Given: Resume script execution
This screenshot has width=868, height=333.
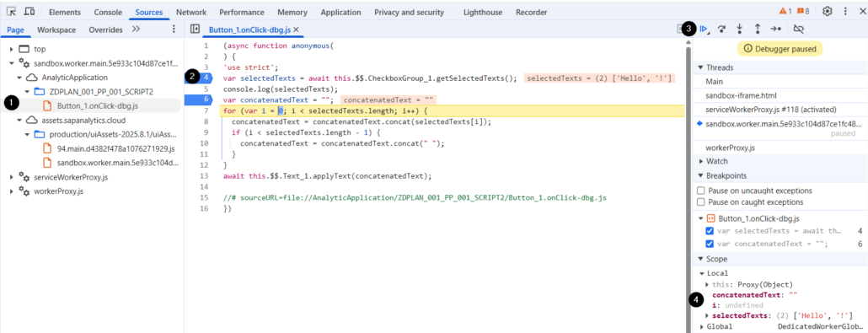Looking at the screenshot, I should point(705,29).
